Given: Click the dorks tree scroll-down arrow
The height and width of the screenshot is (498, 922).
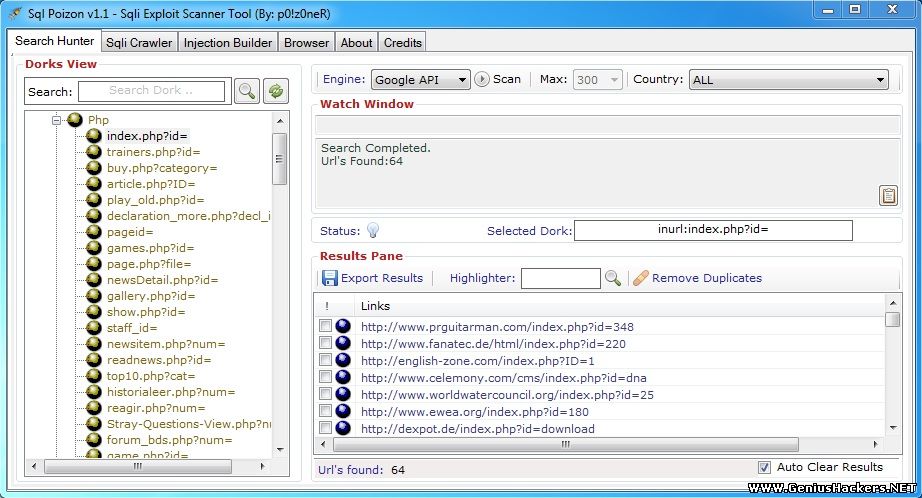Looking at the screenshot, I should click(x=280, y=450).
